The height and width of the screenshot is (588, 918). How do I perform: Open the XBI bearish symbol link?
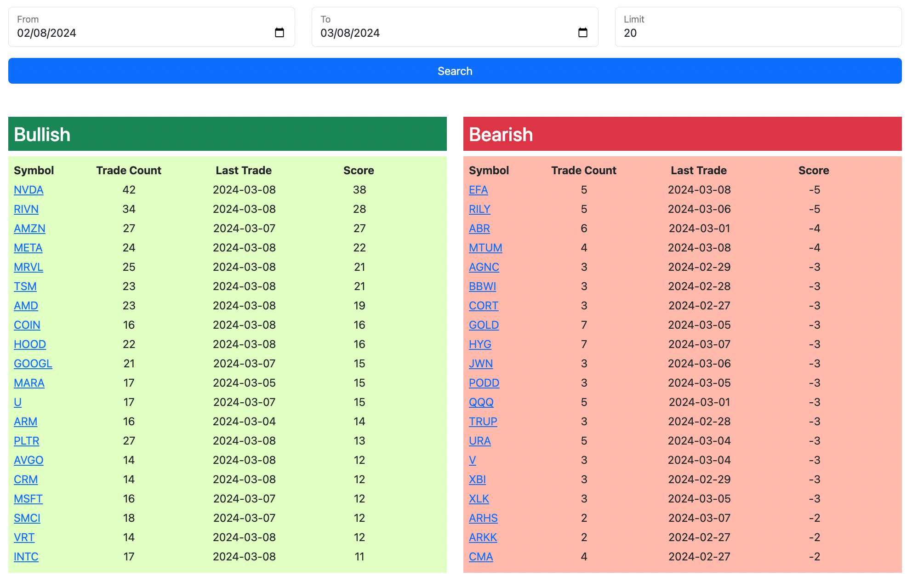tap(478, 480)
